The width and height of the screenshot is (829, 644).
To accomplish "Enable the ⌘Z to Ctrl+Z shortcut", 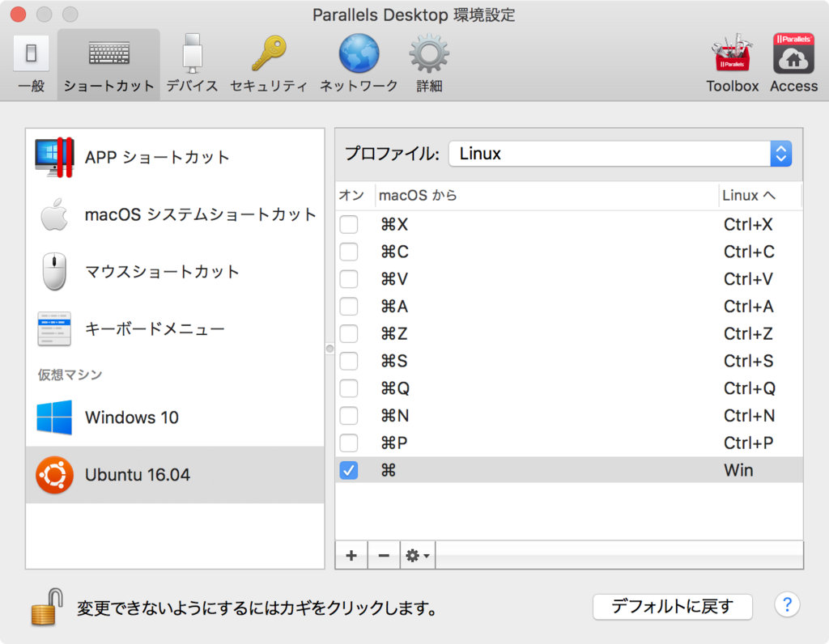I will pos(348,334).
